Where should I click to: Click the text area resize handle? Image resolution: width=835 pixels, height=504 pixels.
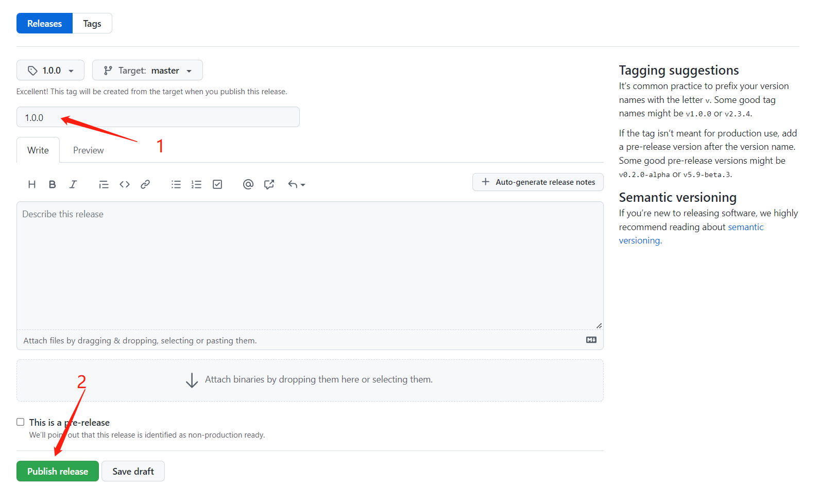pos(599,325)
